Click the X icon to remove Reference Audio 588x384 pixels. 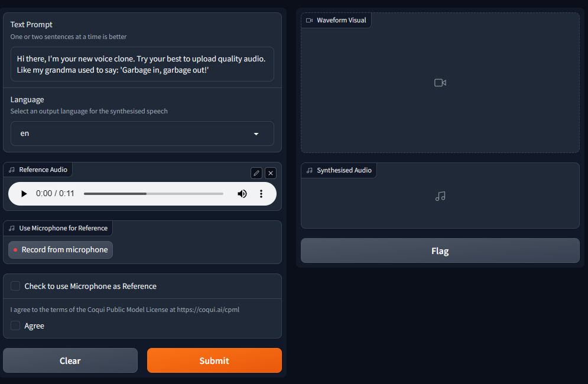(270, 173)
